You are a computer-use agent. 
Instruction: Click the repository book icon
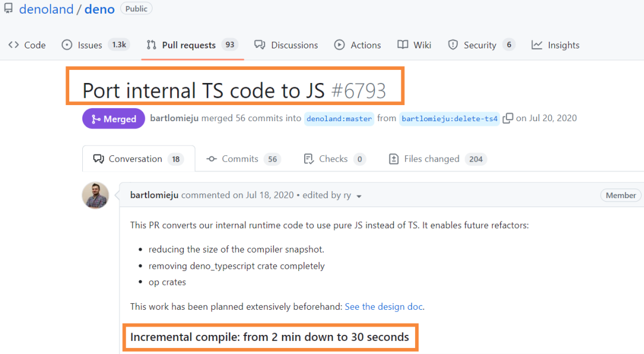tap(8, 9)
